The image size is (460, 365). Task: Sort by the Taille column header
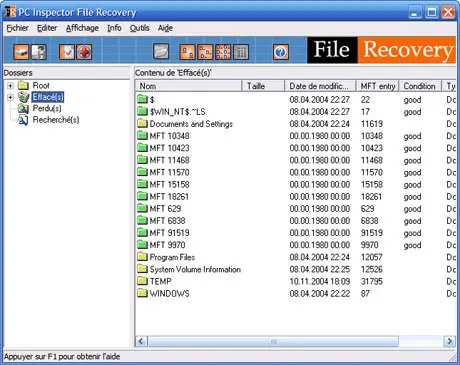263,86
